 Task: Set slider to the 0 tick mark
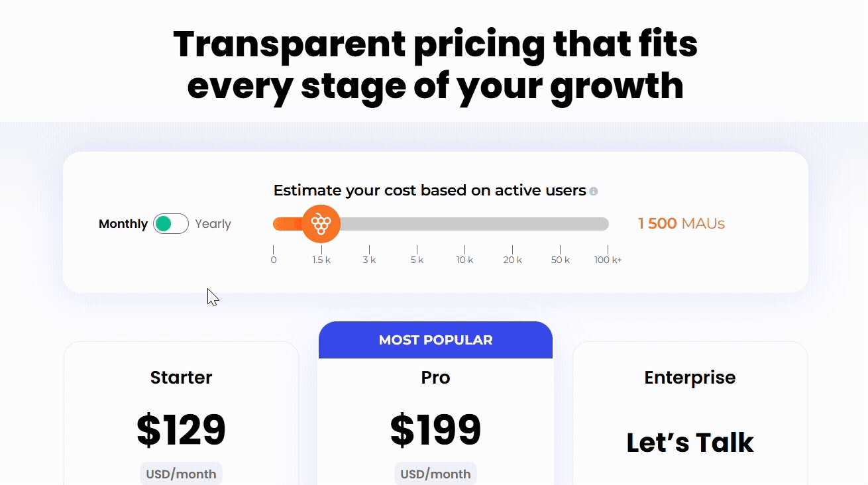[x=274, y=260]
